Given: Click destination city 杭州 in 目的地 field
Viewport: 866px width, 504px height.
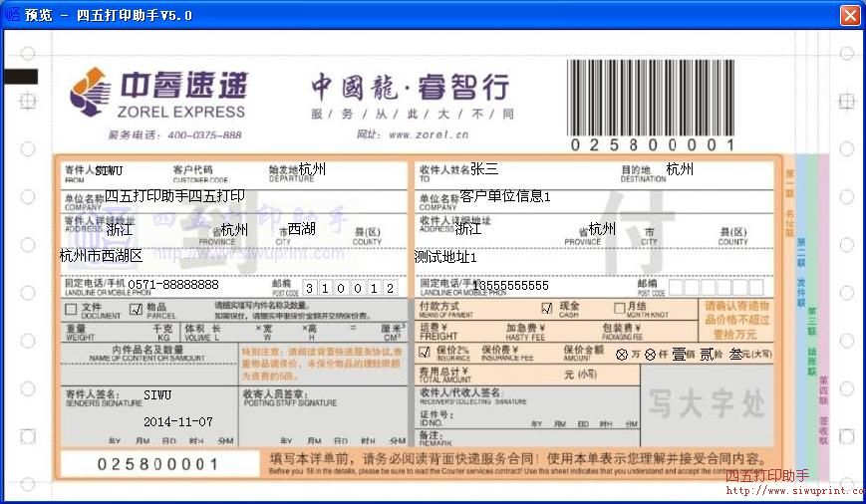Looking at the screenshot, I should pos(680,169).
